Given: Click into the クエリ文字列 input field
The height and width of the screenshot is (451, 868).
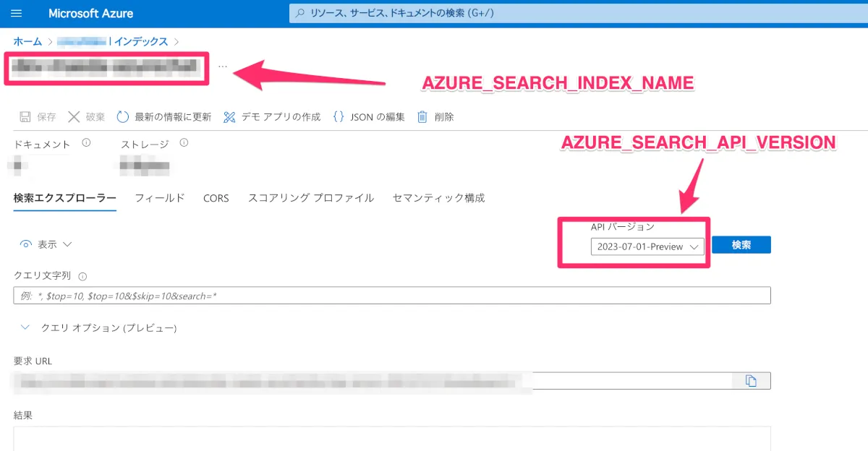Looking at the screenshot, I should point(392,296).
